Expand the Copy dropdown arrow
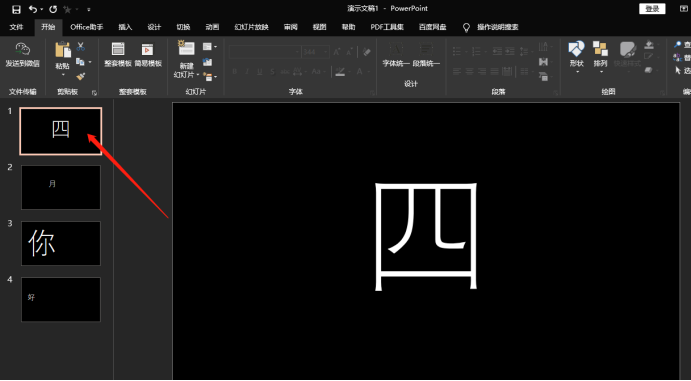Screen dimensions: 691x381 point(90,62)
